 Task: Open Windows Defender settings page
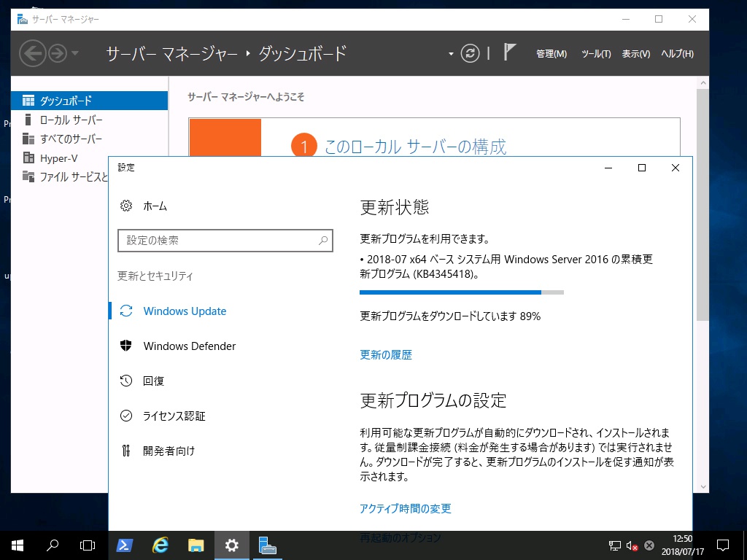click(x=189, y=346)
